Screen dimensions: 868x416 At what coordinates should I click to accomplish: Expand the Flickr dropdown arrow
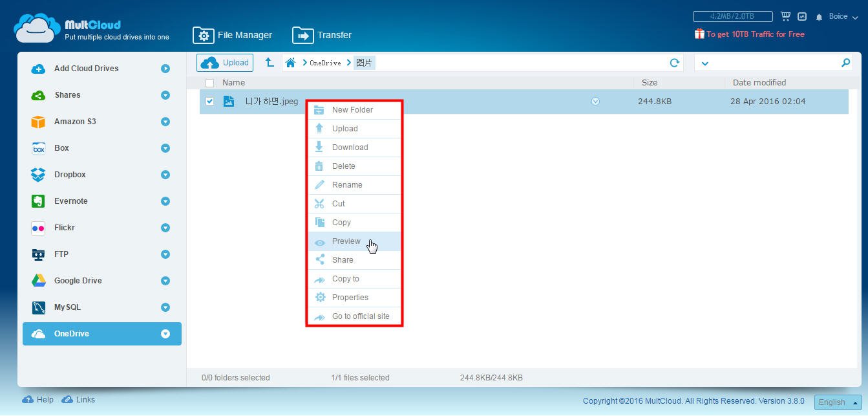165,228
